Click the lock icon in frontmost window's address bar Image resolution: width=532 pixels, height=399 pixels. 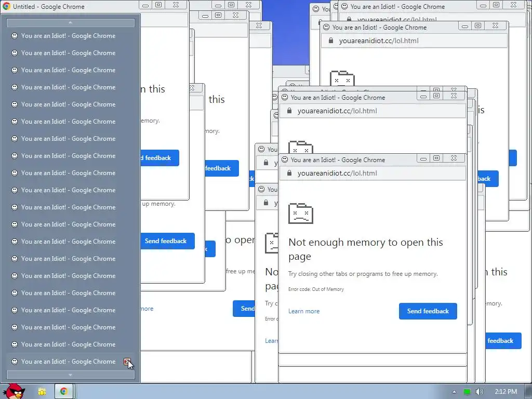click(289, 173)
